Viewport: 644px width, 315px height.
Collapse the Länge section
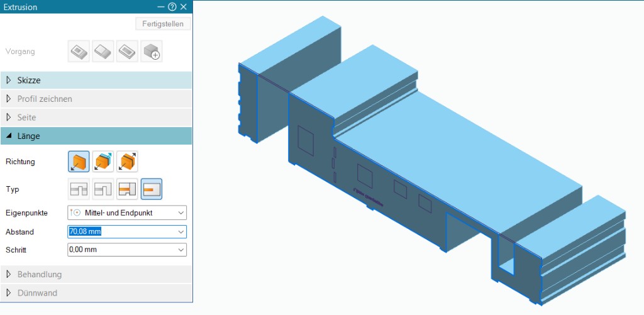(x=96, y=136)
